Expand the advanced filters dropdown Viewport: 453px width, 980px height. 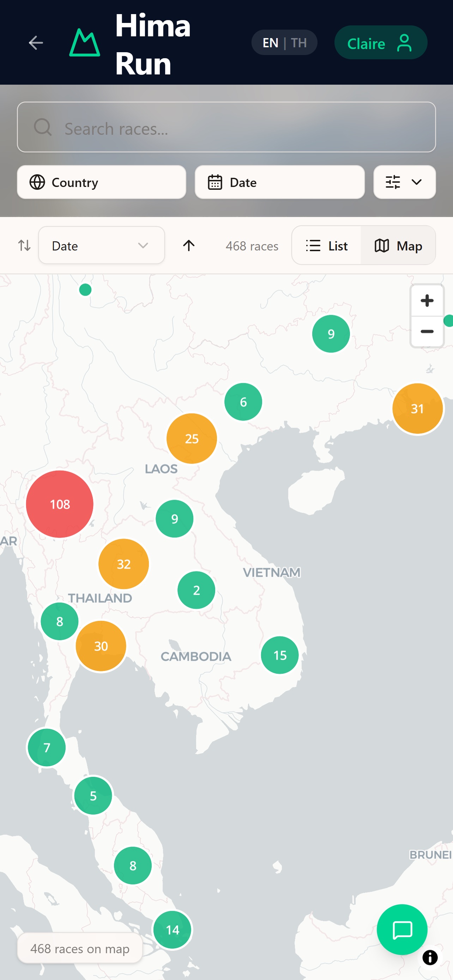pos(404,182)
